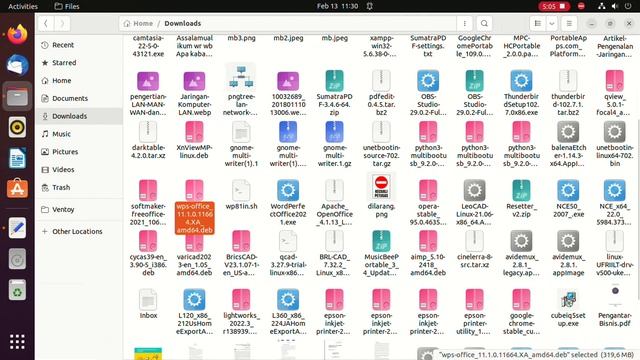Open the system menu volume icon

click(x=615, y=6)
